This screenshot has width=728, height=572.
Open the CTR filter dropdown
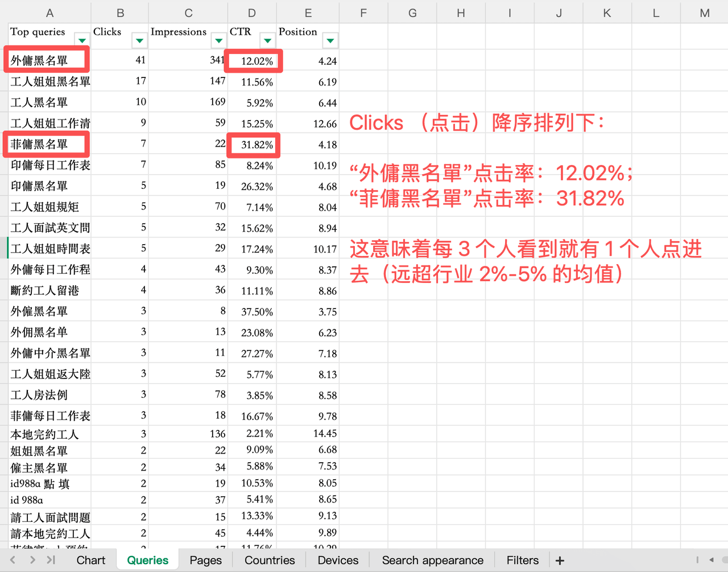point(267,41)
